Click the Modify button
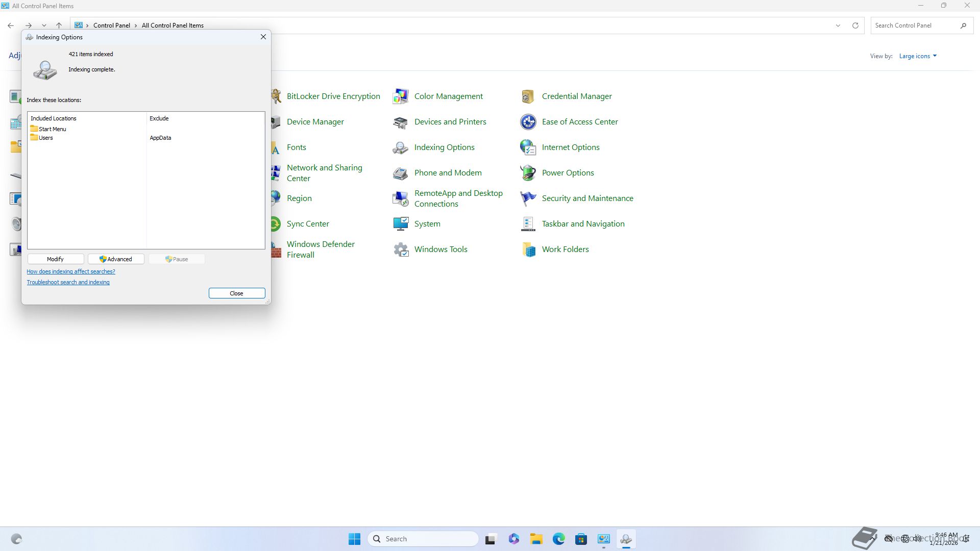 pyautogui.click(x=55, y=259)
